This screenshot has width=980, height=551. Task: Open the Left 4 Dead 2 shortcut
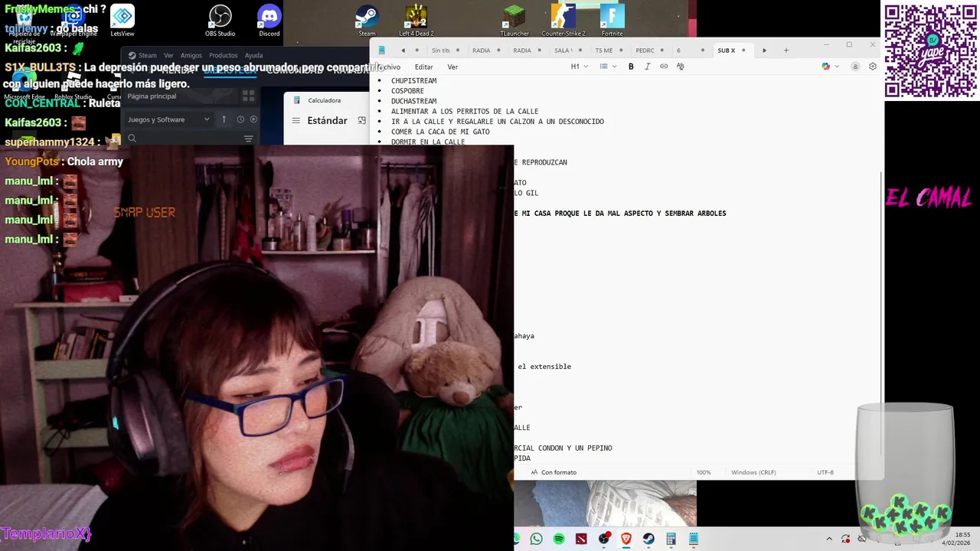click(416, 21)
